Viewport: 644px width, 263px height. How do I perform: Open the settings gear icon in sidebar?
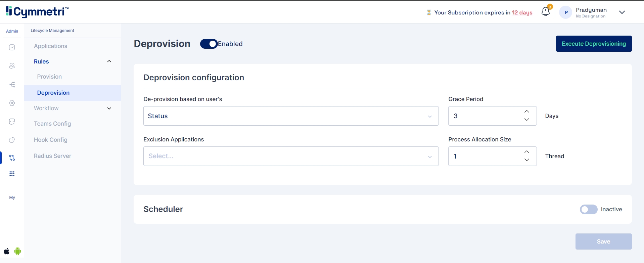[12, 103]
